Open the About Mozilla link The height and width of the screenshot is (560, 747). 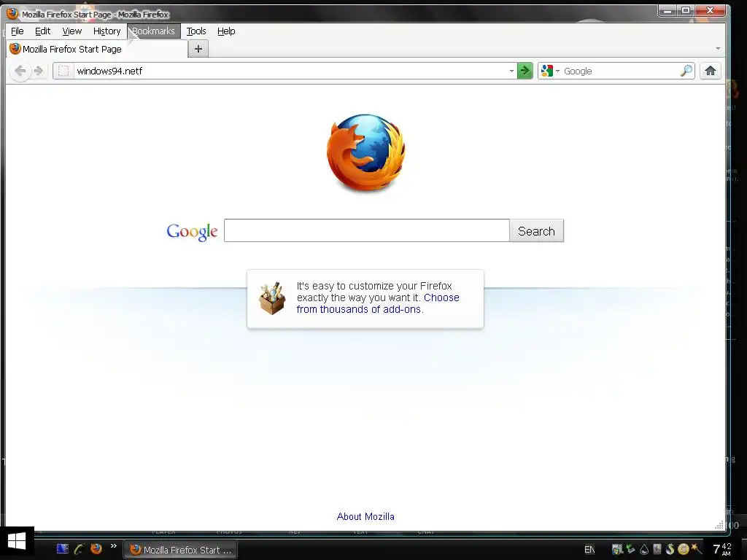pos(365,517)
